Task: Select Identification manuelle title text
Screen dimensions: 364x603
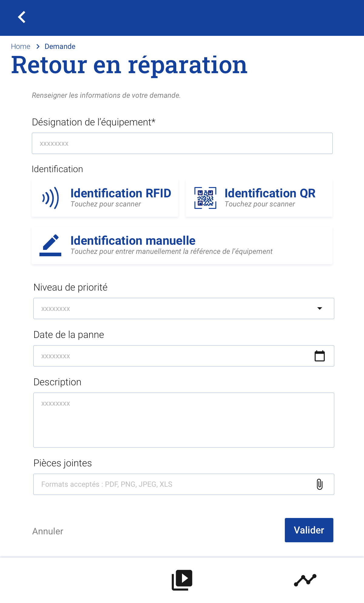Action: 133,241
